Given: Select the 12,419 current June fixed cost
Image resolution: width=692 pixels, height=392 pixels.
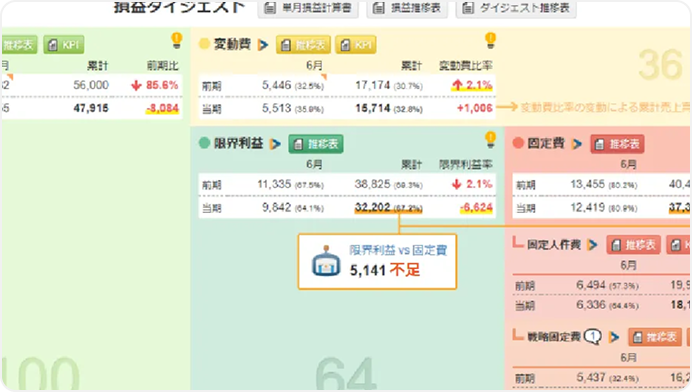Looking at the screenshot, I should pyautogui.click(x=587, y=207).
